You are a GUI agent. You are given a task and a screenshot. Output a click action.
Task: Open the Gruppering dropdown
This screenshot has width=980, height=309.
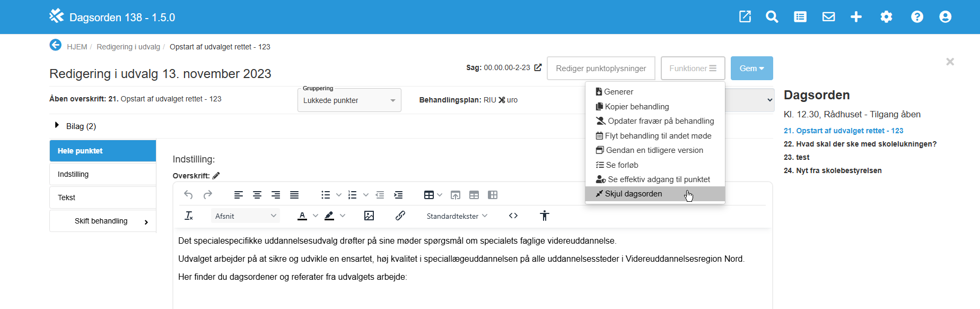(349, 100)
